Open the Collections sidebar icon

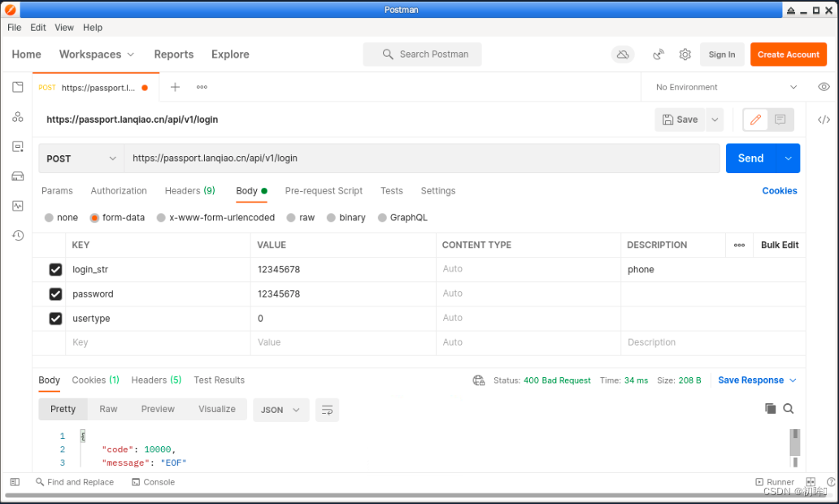tap(18, 87)
